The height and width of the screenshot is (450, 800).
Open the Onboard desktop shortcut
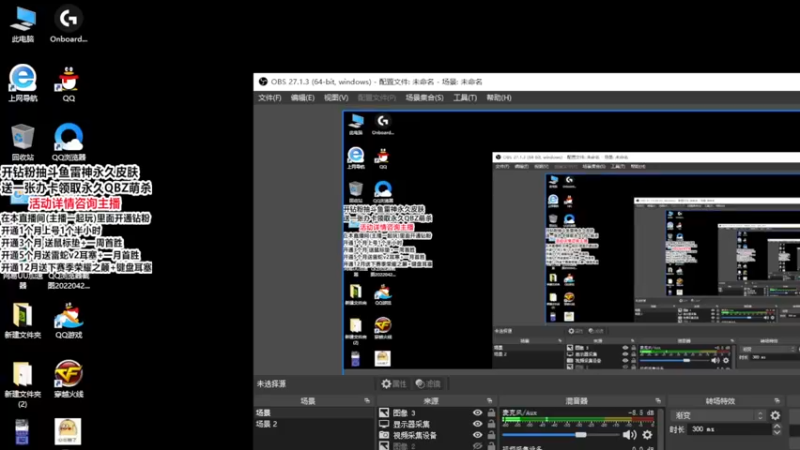click(x=68, y=24)
